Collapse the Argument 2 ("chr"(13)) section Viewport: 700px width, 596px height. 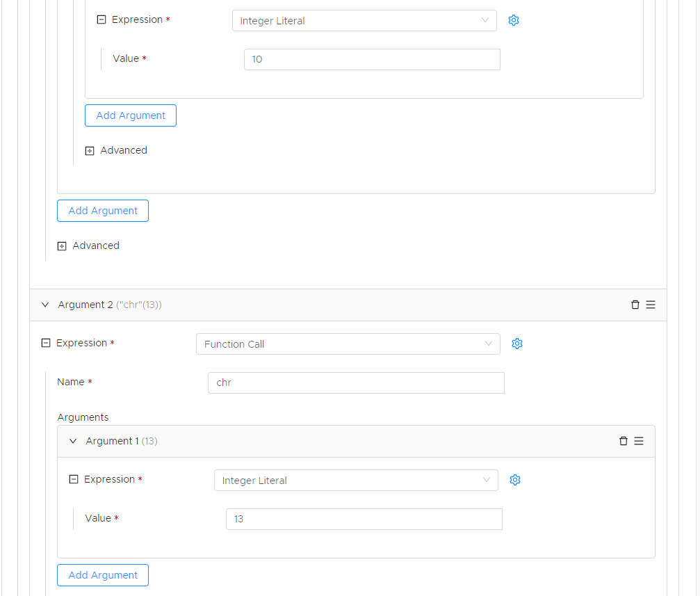[x=44, y=305]
